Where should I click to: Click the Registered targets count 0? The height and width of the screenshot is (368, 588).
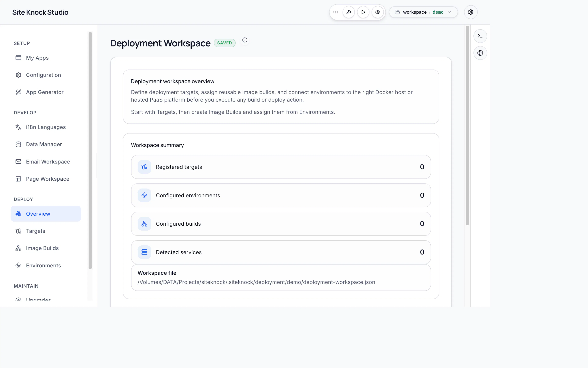[422, 167]
